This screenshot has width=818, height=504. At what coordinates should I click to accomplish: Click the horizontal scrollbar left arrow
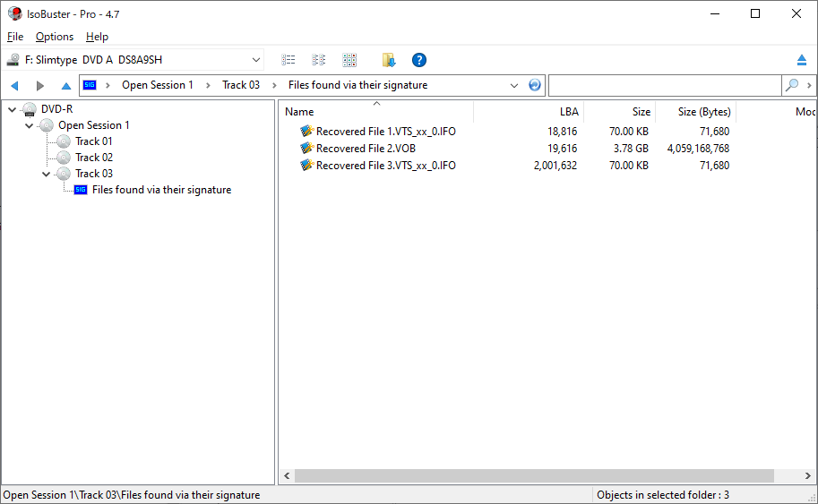point(287,476)
